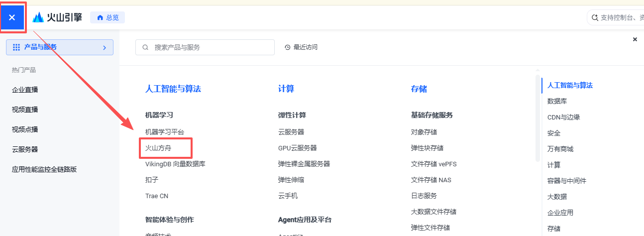
Task: Click the 基础存储服务 subsection heading
Action: 432,115
